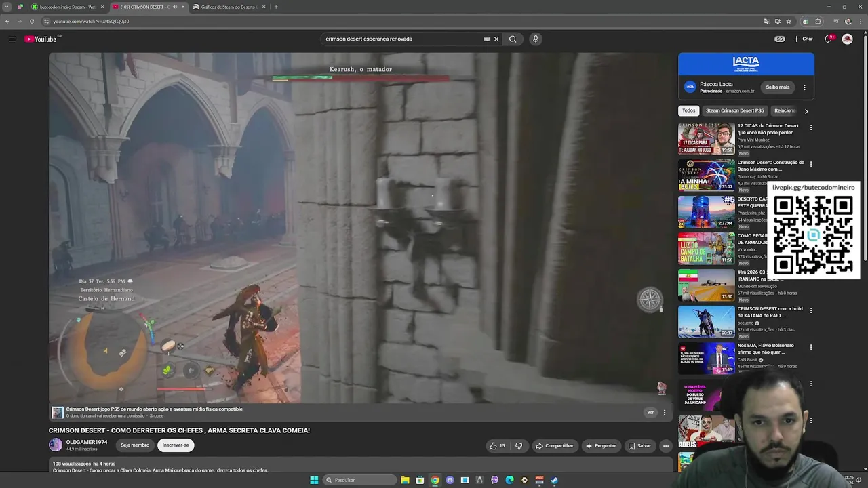
Task: Open OLDGAMER1974 channel name link
Action: [x=87, y=443]
